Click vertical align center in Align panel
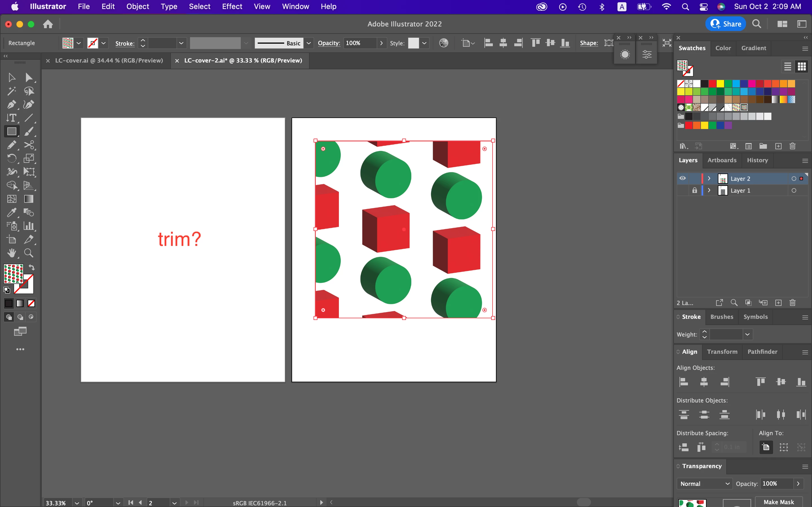812x507 pixels. pos(781,382)
